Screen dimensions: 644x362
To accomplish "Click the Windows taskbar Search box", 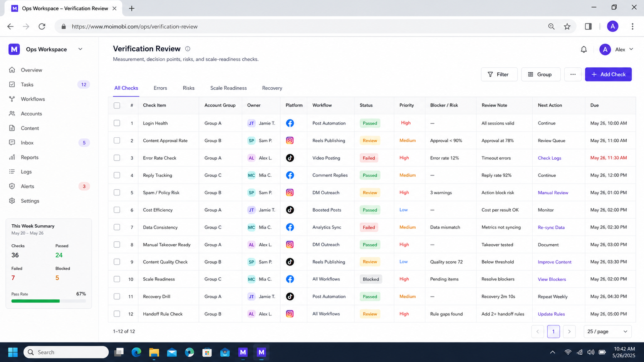I will pyautogui.click(x=66, y=352).
